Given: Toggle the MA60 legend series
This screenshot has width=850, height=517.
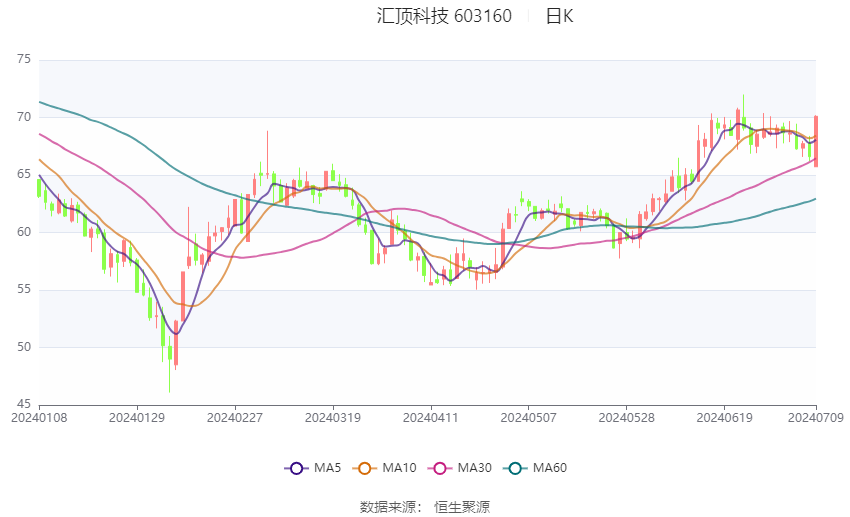Looking at the screenshot, I should 535,468.
